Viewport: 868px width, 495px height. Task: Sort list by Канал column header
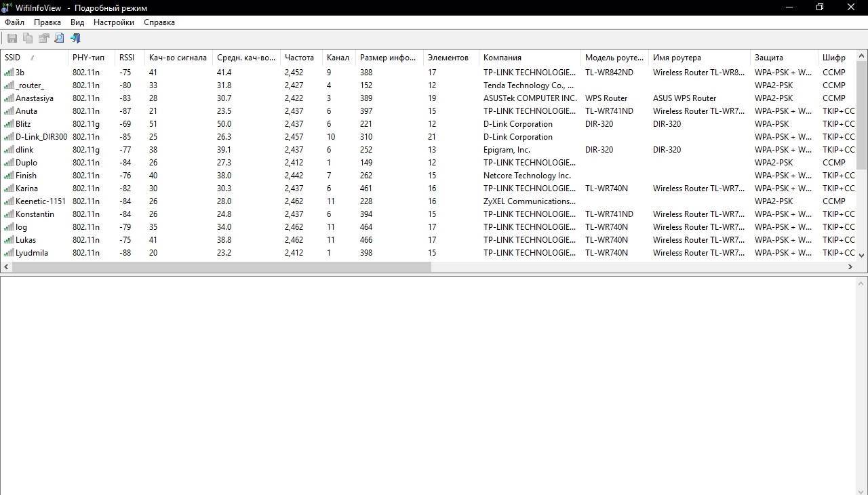click(x=338, y=58)
